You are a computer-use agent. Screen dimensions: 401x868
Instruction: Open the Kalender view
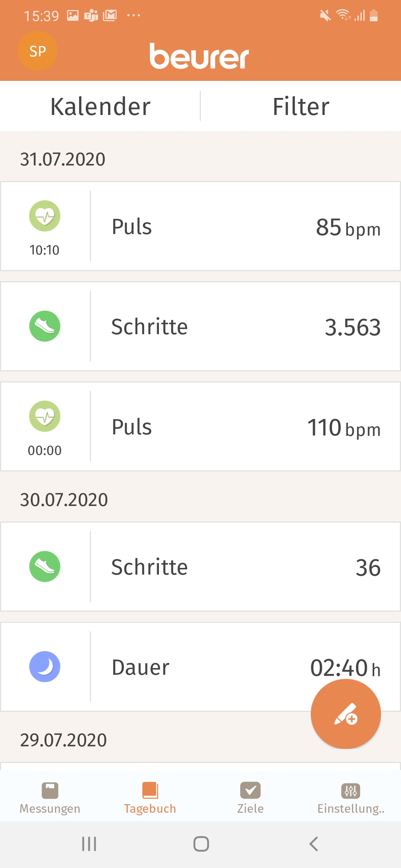(100, 106)
